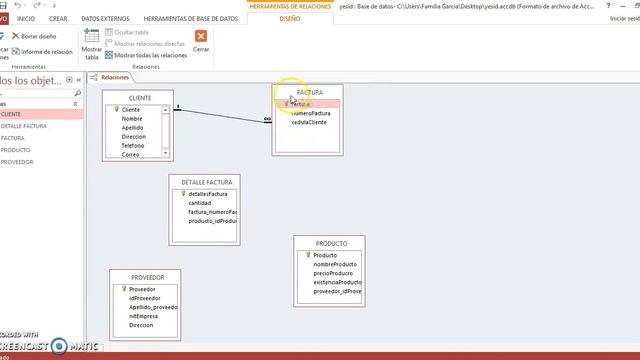
Task: Select nitEmpresa field in PROVEEDOR
Action: pos(143,316)
